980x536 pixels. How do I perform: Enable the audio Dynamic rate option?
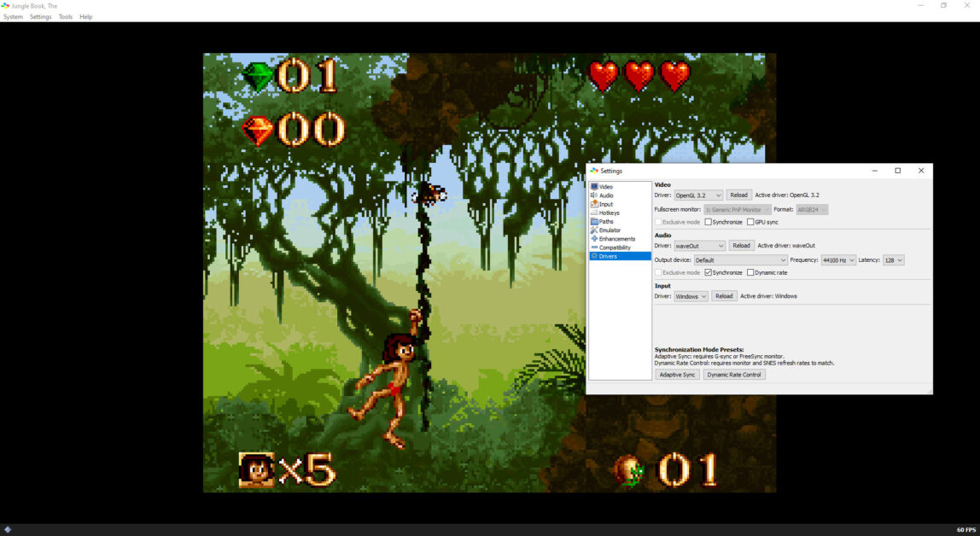(750, 273)
